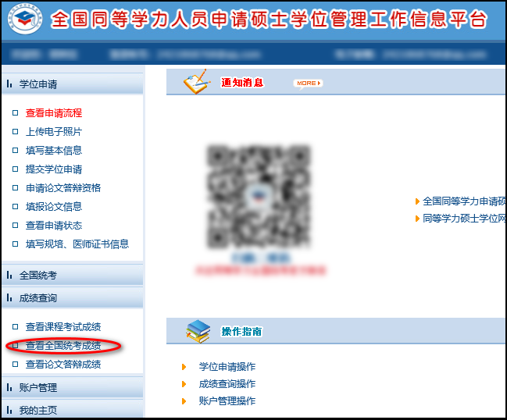Select 查看全国统考成绩 in sidebar
Viewport: 507px width, 420px height.
tap(63, 346)
